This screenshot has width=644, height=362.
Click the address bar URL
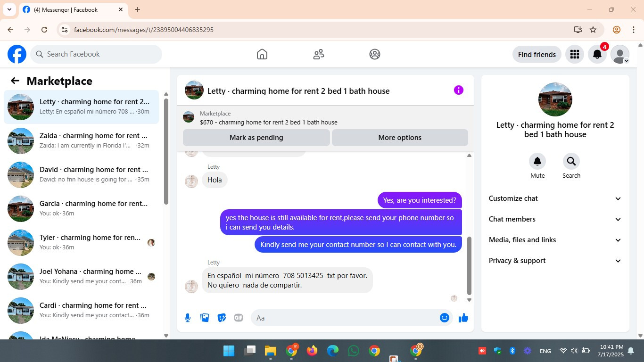144,30
